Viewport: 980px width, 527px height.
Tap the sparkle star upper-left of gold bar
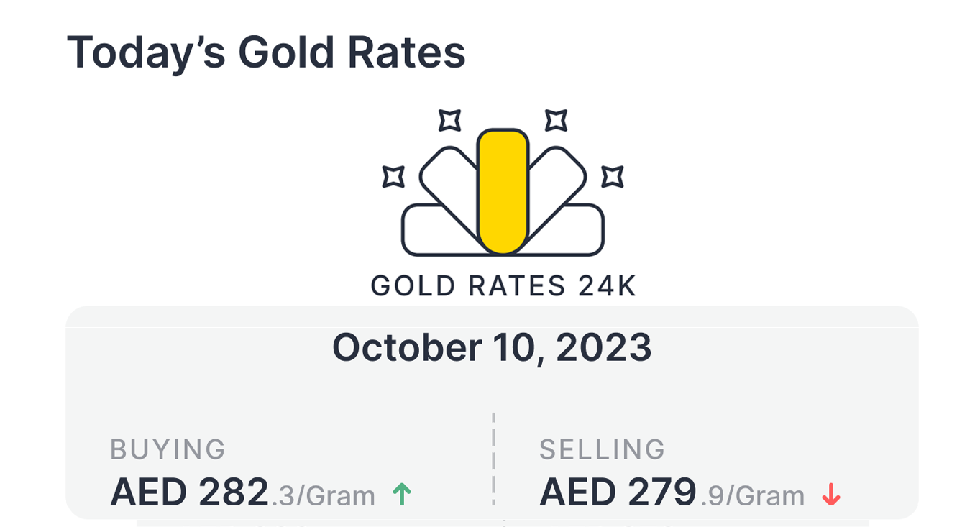tap(450, 120)
